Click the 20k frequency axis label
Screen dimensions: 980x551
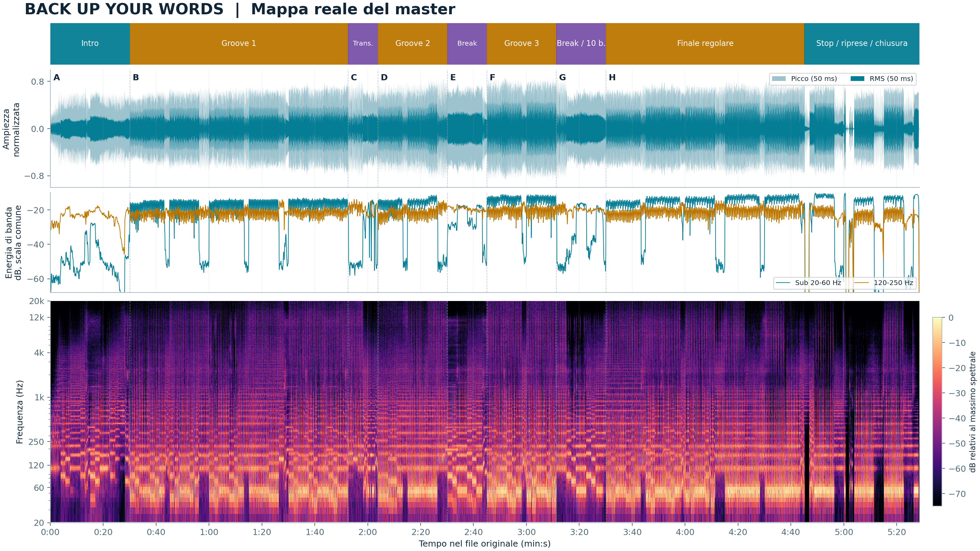[x=36, y=301]
